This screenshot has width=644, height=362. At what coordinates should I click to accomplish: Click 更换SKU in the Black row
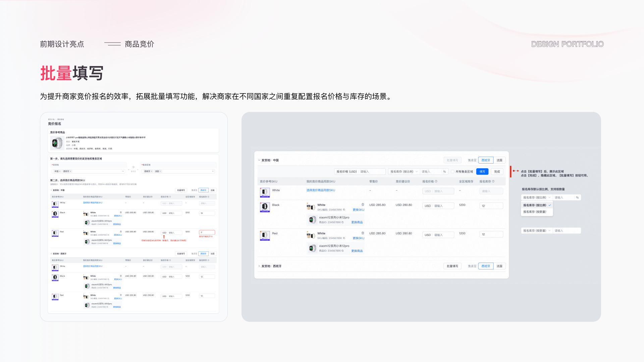pyautogui.click(x=358, y=210)
